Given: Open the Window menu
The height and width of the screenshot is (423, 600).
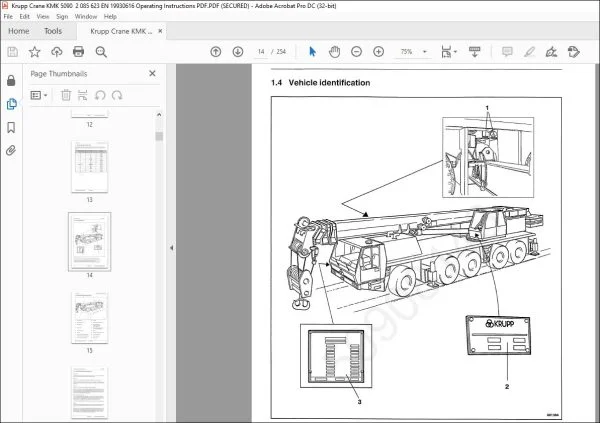Looking at the screenshot, I should [86, 16].
